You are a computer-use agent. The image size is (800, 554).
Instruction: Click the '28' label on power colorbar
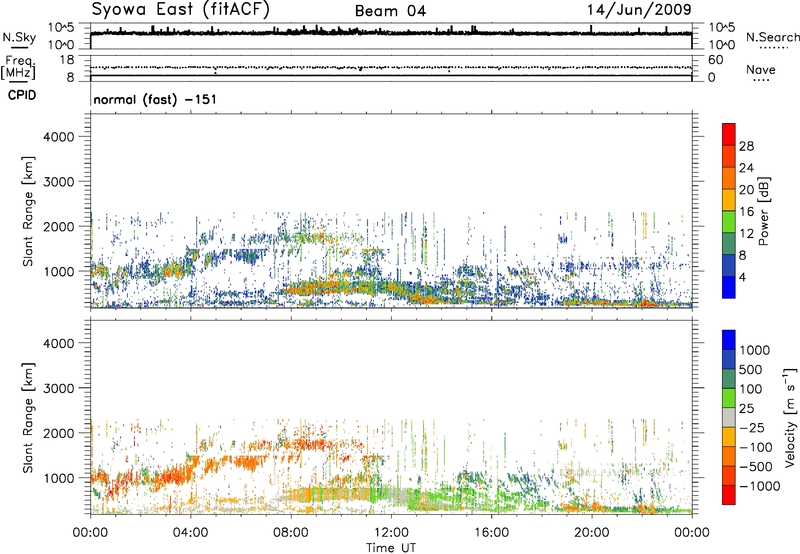(746, 146)
